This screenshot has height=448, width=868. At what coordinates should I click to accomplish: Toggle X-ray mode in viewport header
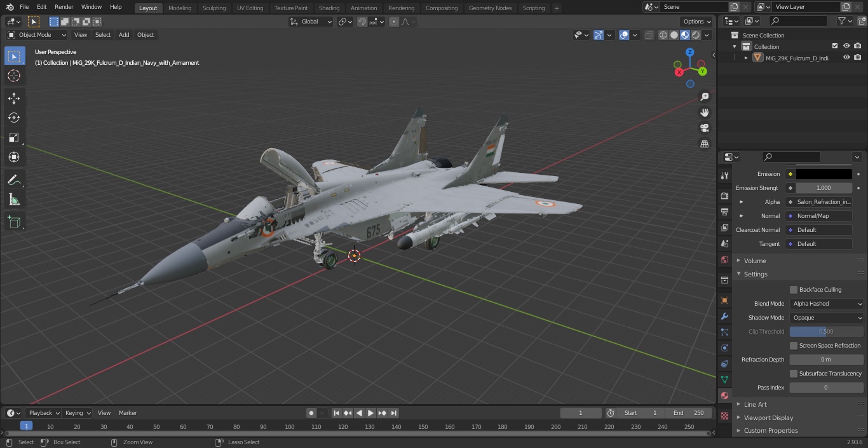(x=649, y=35)
